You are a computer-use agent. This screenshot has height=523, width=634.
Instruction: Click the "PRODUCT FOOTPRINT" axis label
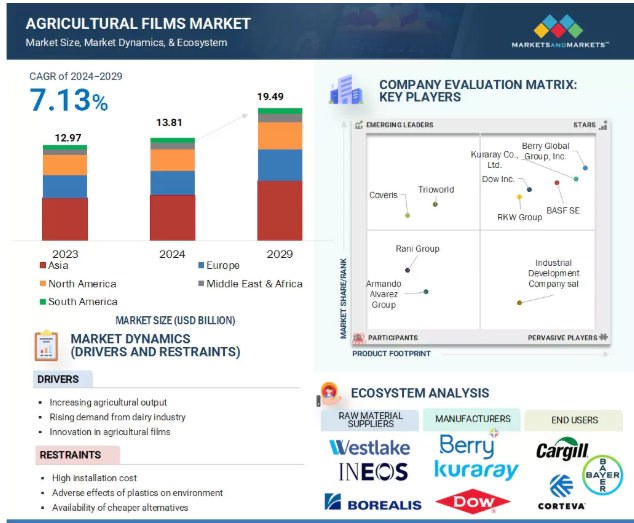pyautogui.click(x=391, y=354)
